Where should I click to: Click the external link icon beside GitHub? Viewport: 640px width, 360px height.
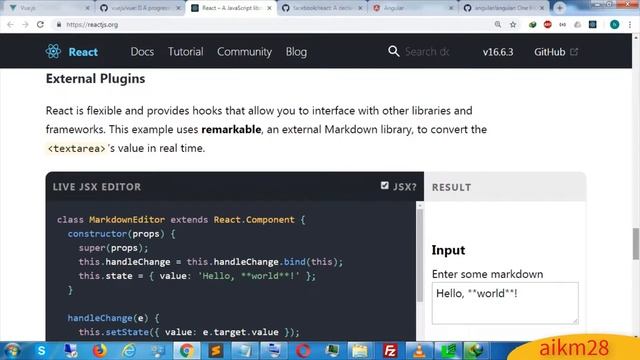click(574, 52)
